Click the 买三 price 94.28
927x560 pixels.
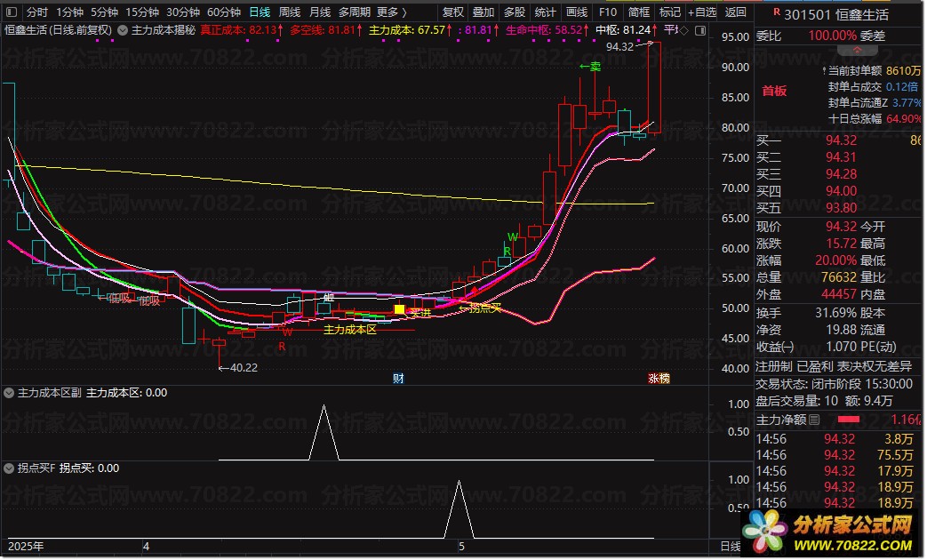pyautogui.click(x=841, y=174)
